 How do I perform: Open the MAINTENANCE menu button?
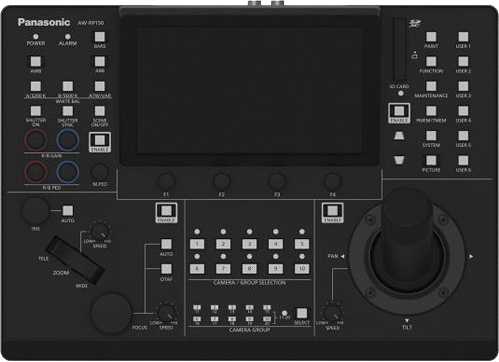(431, 86)
